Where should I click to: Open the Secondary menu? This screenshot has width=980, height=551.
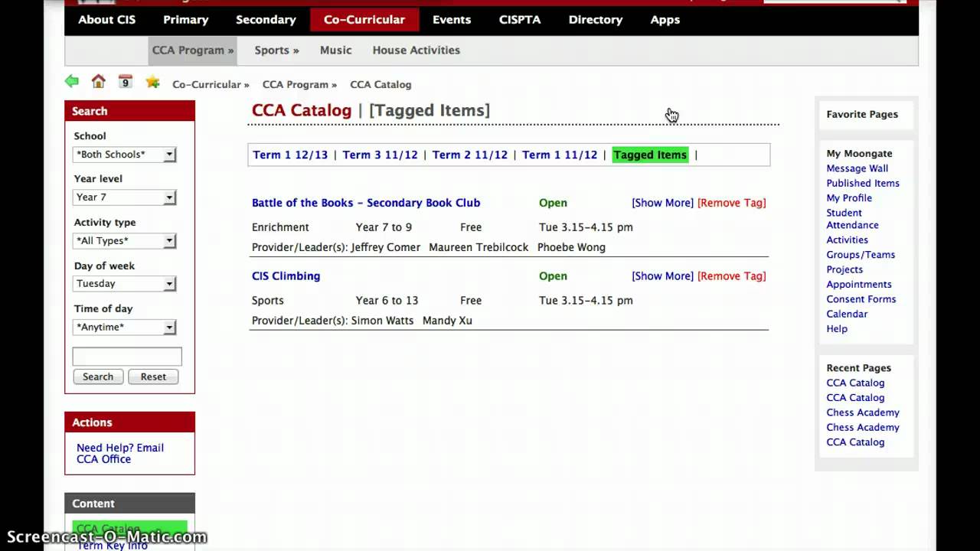(266, 20)
